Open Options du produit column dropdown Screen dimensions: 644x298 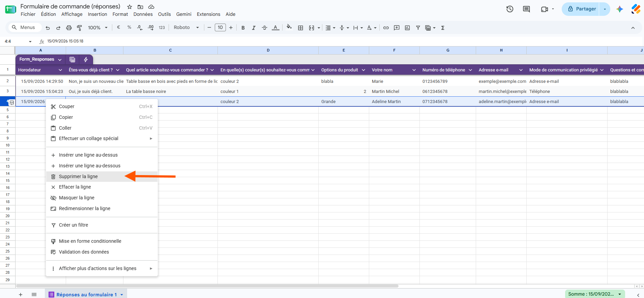click(x=363, y=70)
